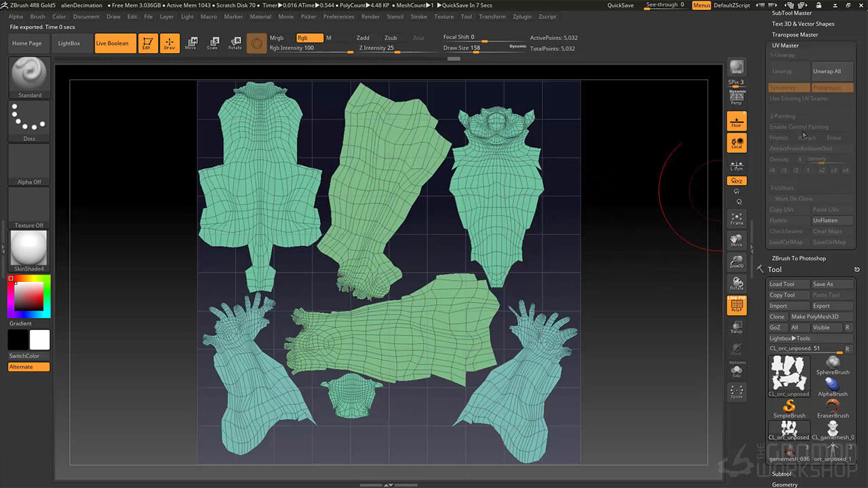Select the Xpose icon
The image size is (868, 488).
(x=736, y=392)
